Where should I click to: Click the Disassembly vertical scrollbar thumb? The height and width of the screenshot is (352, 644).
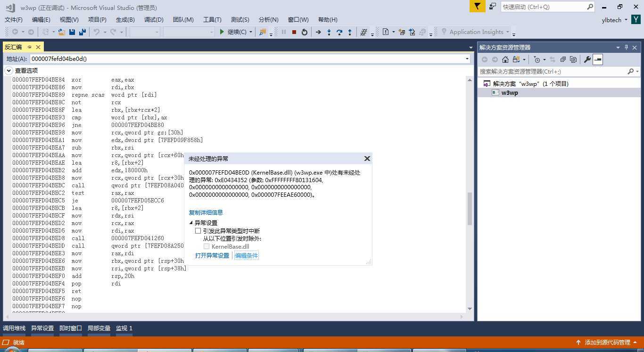[x=470, y=209]
